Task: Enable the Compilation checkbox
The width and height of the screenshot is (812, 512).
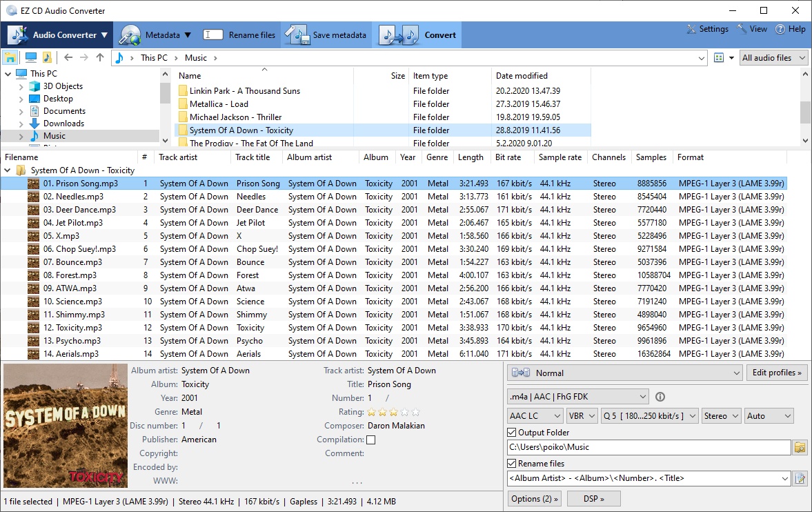Action: (x=370, y=439)
